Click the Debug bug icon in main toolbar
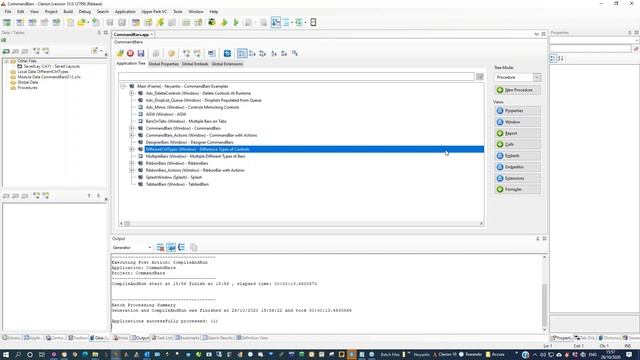Viewport: 640px width, 360px height. point(212,22)
